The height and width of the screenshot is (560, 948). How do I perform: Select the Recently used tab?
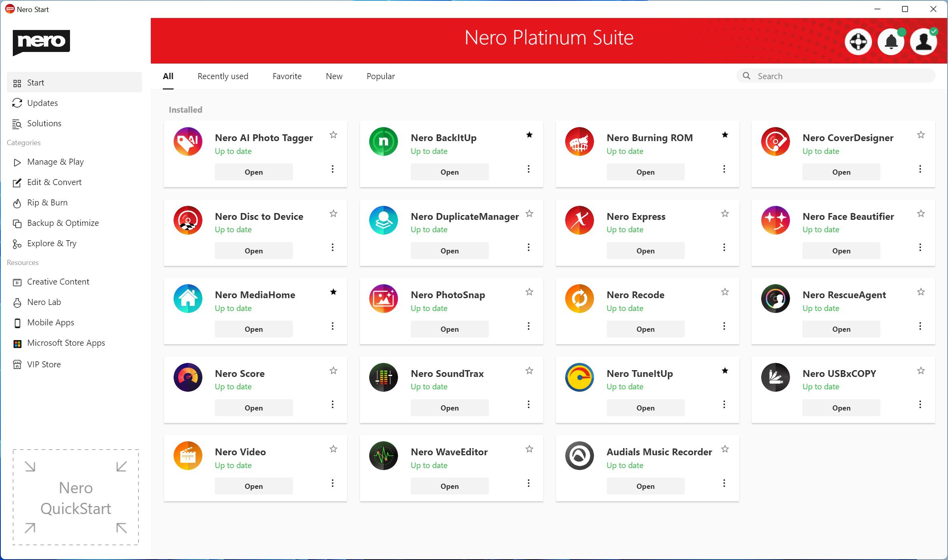(223, 76)
